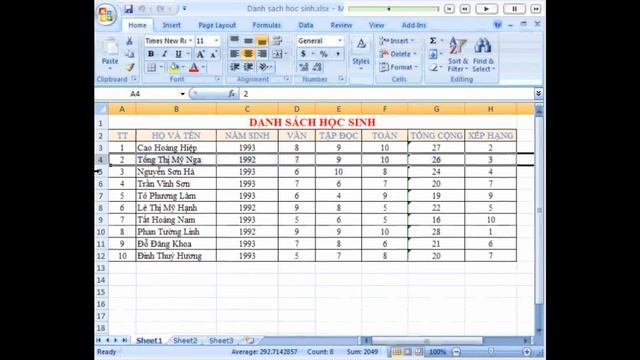Toggle align text right
This screenshot has height=360, width=640.
[262, 54]
